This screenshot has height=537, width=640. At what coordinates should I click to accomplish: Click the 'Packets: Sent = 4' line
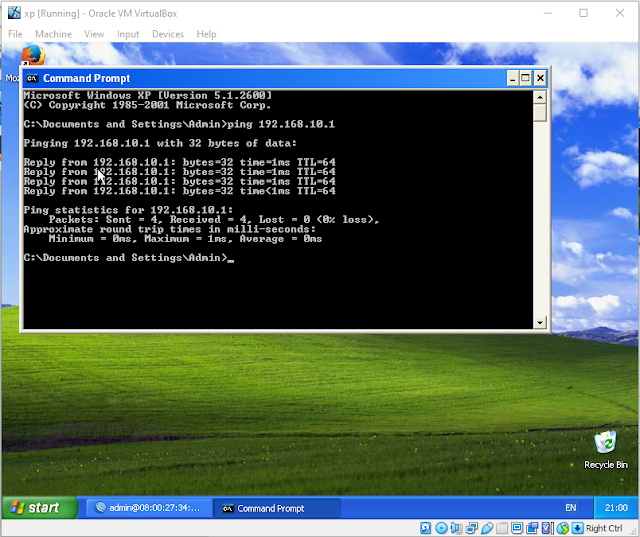(x=214, y=220)
